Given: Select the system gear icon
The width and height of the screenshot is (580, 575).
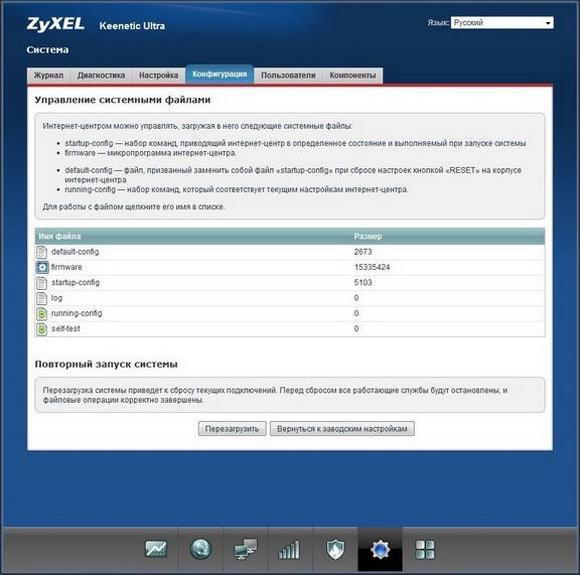Looking at the screenshot, I should [380, 549].
